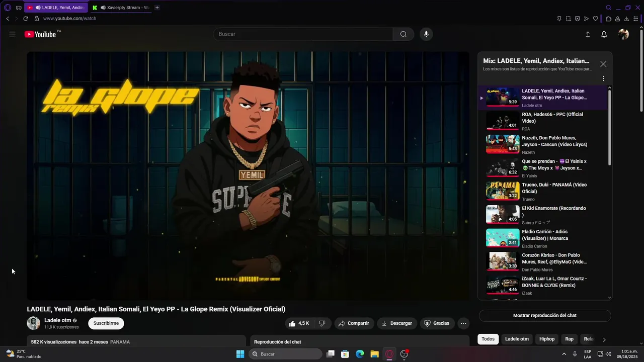Open Opera extensions cube icon

(x=608, y=19)
